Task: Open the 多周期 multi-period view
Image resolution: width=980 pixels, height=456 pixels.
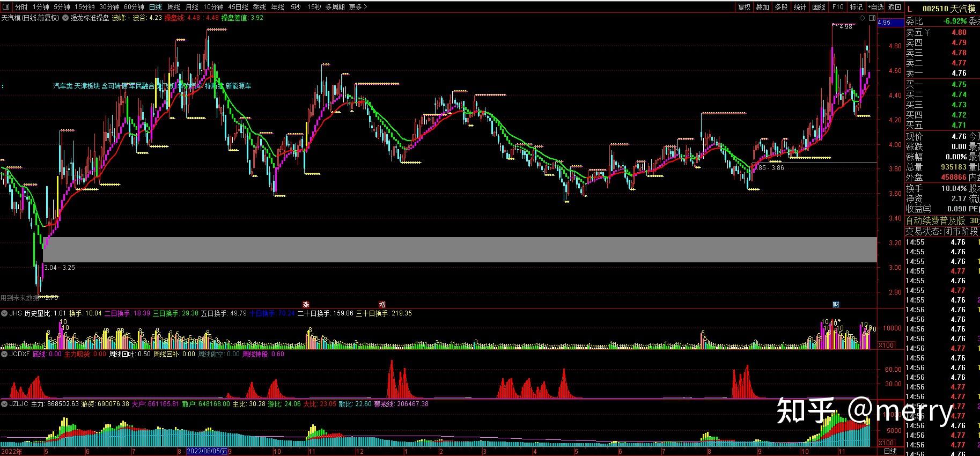Action: tap(335, 7)
